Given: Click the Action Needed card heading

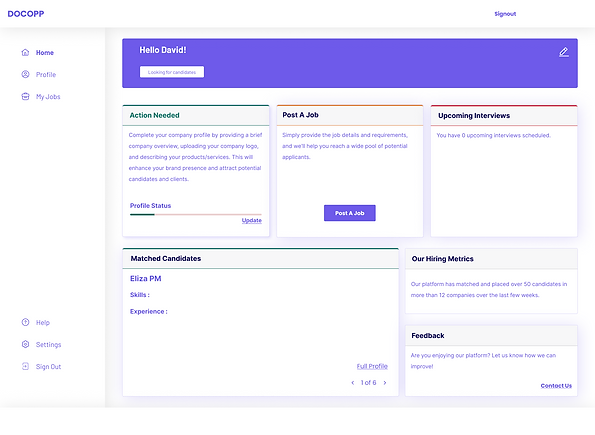Looking at the screenshot, I should pos(154,115).
